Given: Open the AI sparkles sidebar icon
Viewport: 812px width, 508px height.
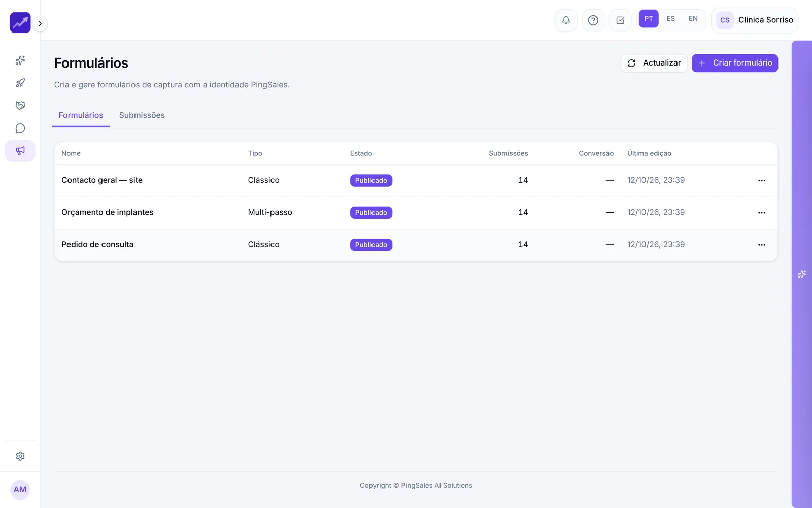Looking at the screenshot, I should [x=20, y=60].
